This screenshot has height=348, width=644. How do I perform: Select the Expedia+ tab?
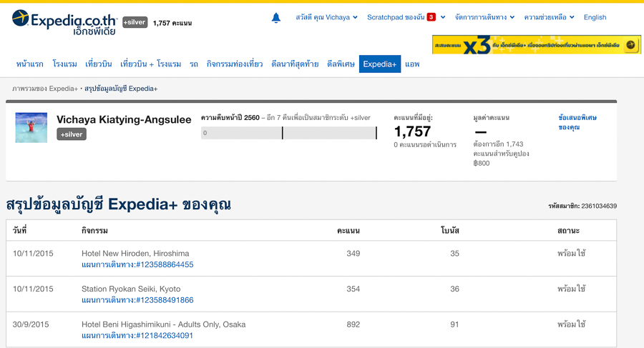tap(379, 64)
